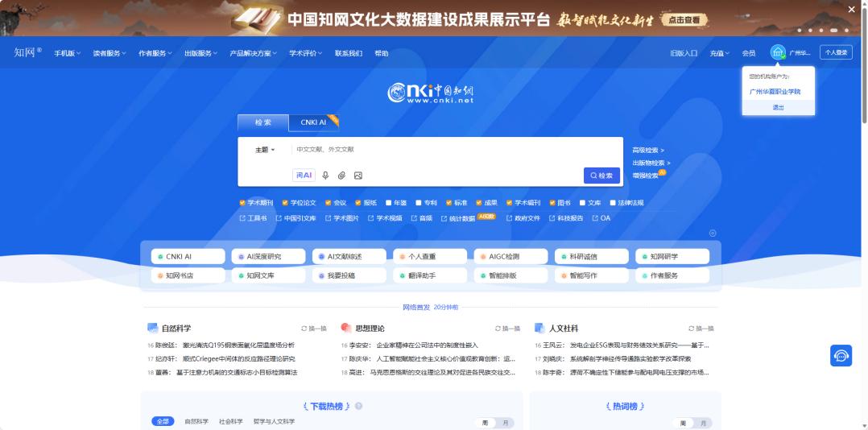Refresh 自然科学 list with 换一换

(x=314, y=329)
